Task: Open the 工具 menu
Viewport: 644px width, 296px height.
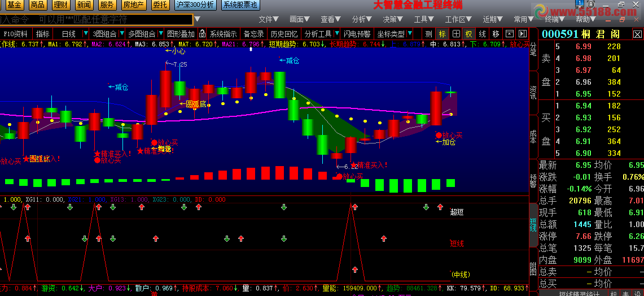Action: pos(424,19)
